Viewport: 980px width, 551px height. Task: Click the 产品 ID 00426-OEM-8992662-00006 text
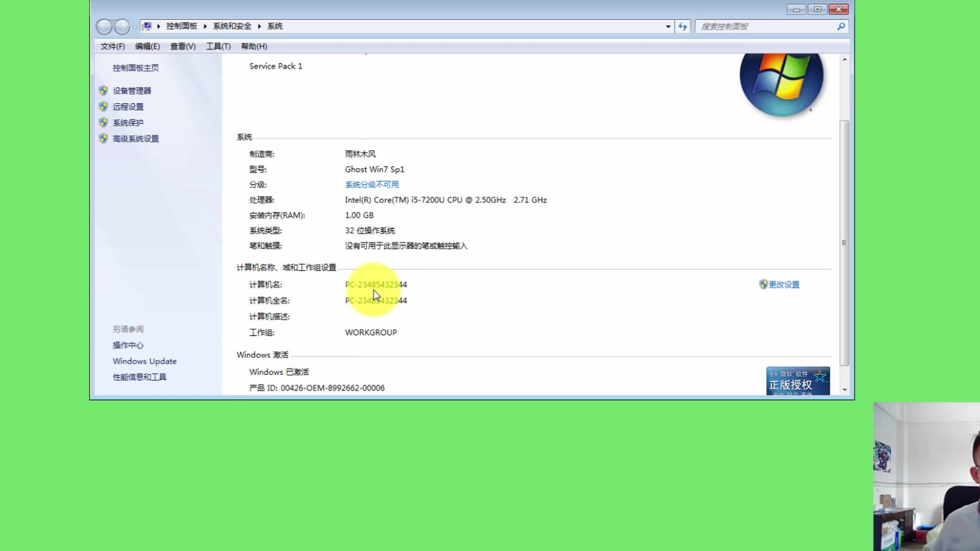click(317, 388)
